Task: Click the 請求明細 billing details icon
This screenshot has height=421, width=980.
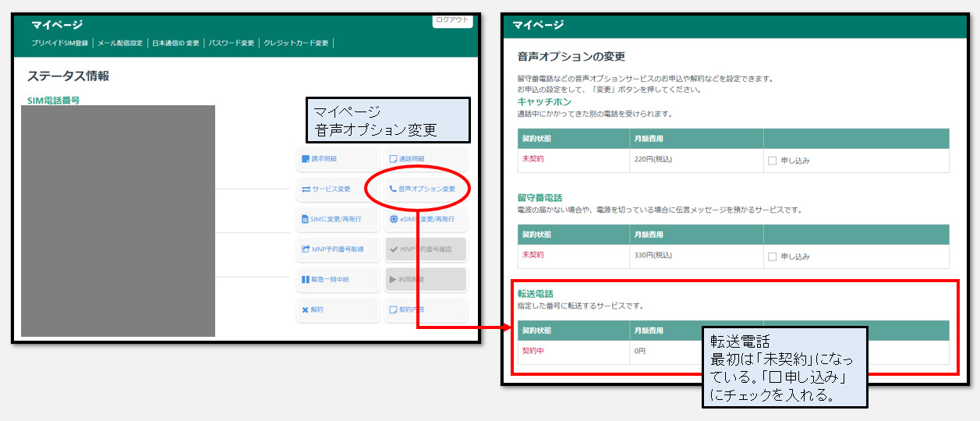Action: point(306,159)
